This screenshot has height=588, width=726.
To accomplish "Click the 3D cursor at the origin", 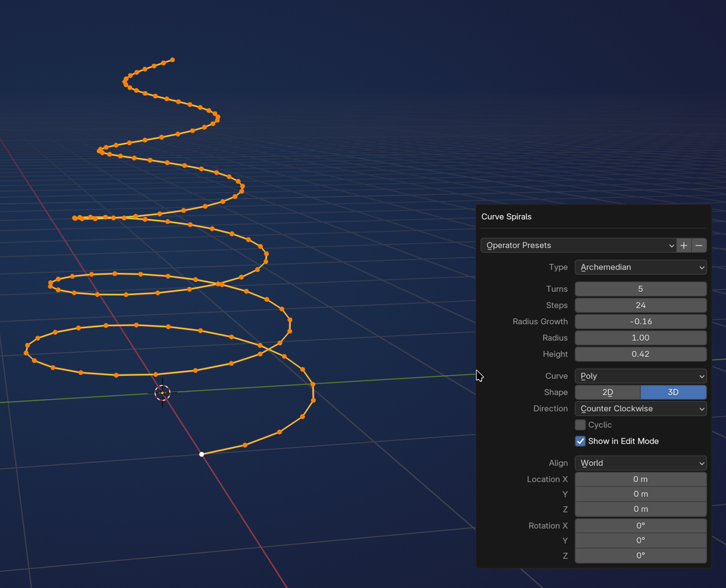I will [163, 392].
